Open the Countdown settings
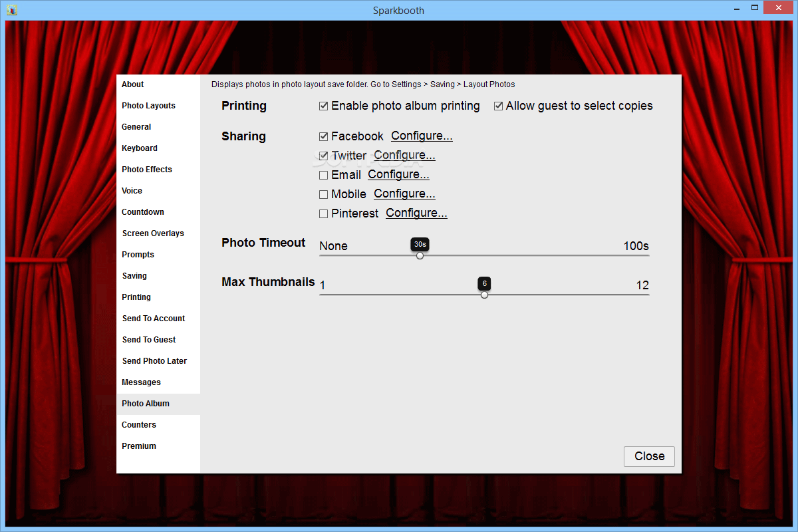Viewport: 798px width, 532px height. coord(158,212)
